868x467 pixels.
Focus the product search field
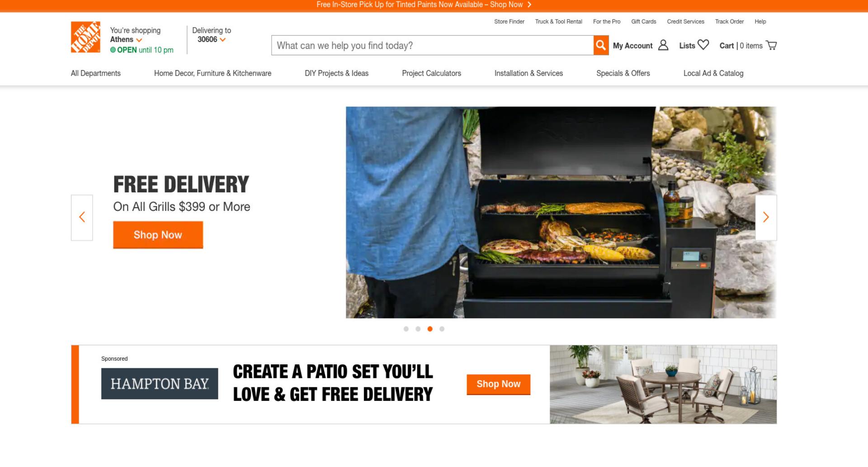pos(432,45)
